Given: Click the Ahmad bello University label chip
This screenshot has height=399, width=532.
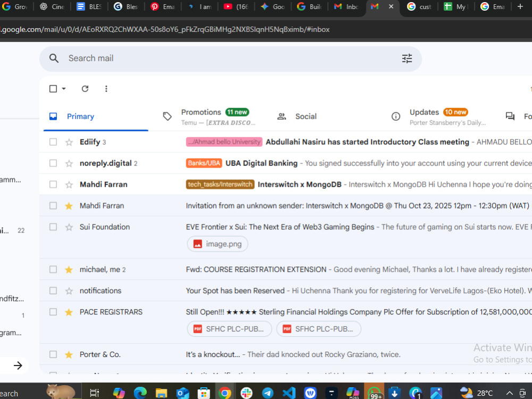Looking at the screenshot, I should [225, 142].
